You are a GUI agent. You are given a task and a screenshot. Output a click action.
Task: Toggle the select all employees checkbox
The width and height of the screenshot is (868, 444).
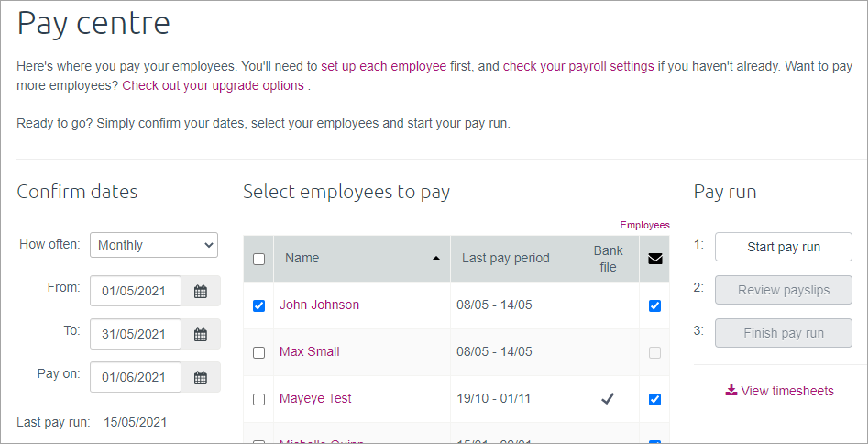click(258, 259)
